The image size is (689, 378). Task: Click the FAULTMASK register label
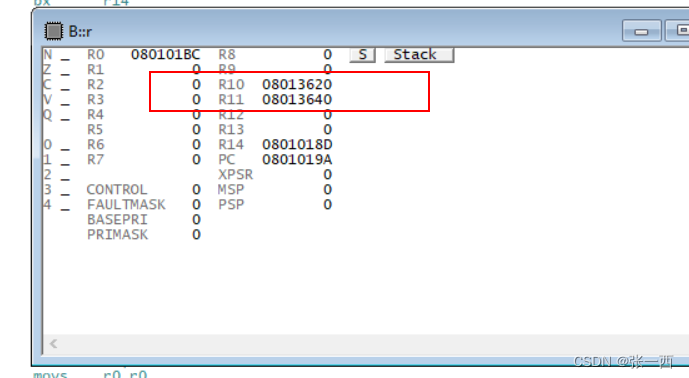pos(126,204)
